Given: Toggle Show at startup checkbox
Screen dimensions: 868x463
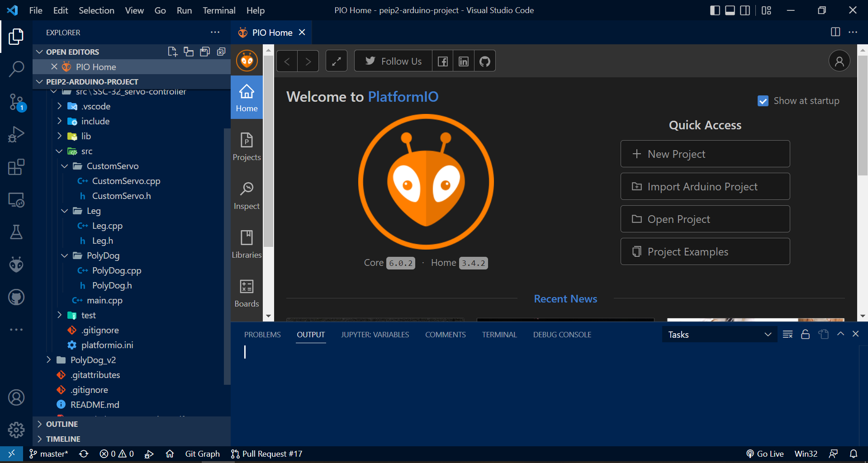Looking at the screenshot, I should coord(763,101).
